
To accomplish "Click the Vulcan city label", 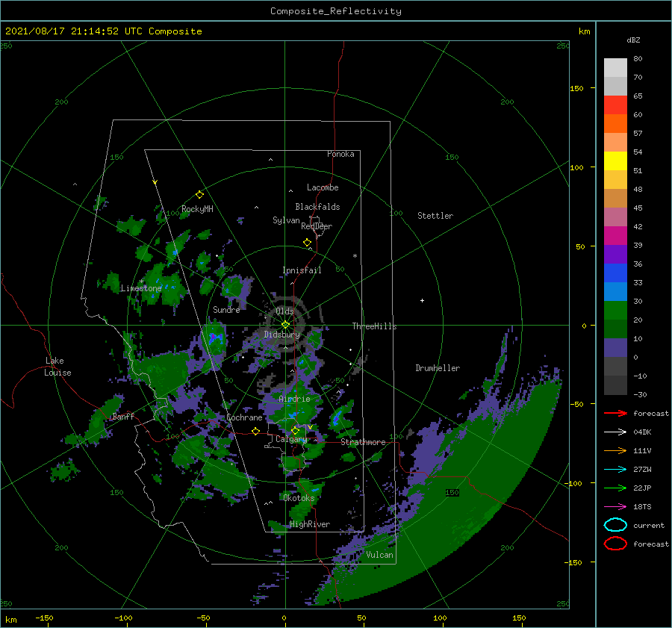I will (x=379, y=555).
